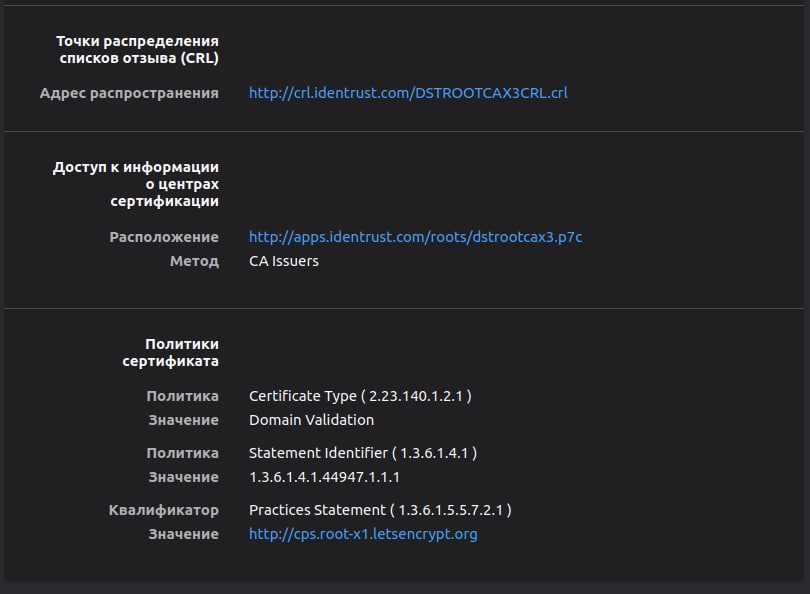
Task: Open the cps.root-x1.letsencrypt.org link
Action: tap(363, 534)
